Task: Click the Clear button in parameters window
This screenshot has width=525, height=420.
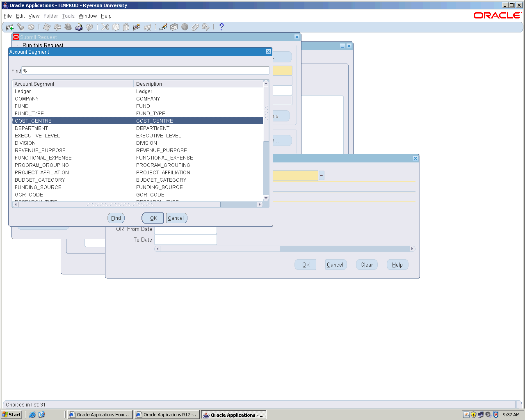Action: coord(367,265)
